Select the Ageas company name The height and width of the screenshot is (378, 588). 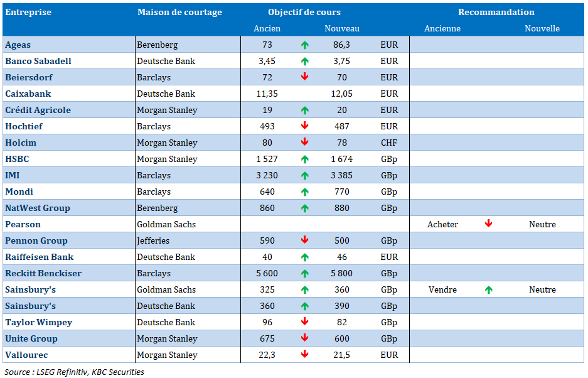[x=18, y=45]
